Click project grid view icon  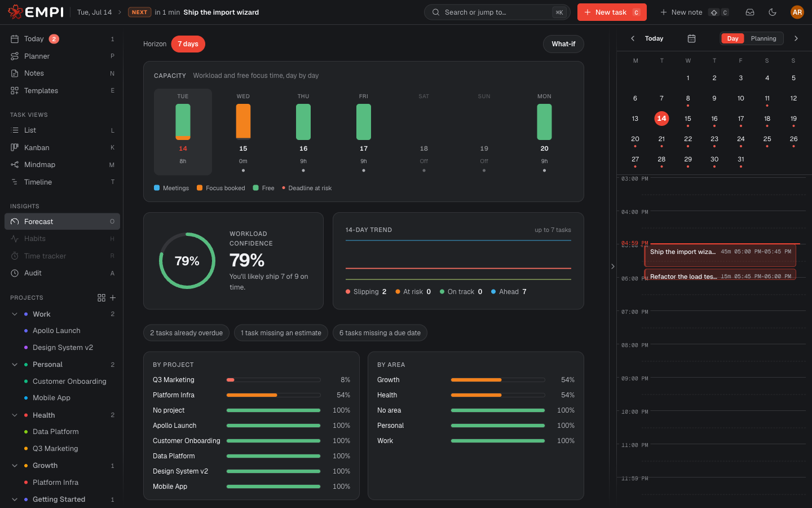[101, 297]
